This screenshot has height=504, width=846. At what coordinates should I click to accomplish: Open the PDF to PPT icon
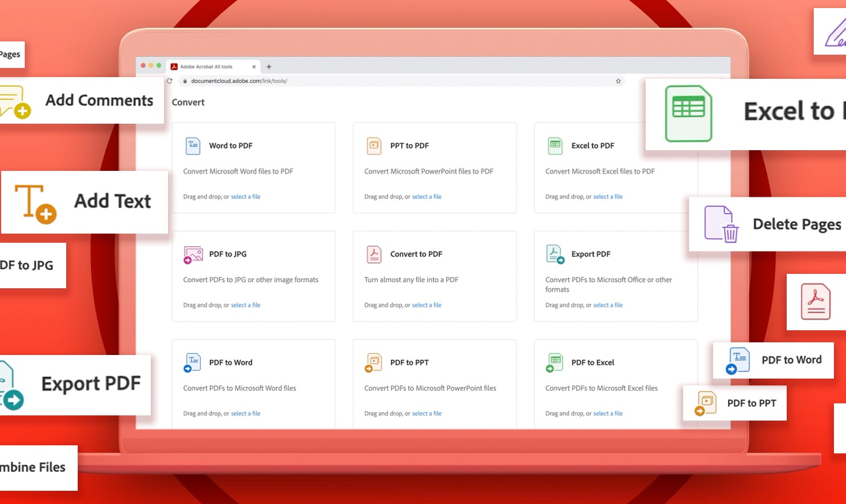(x=374, y=362)
